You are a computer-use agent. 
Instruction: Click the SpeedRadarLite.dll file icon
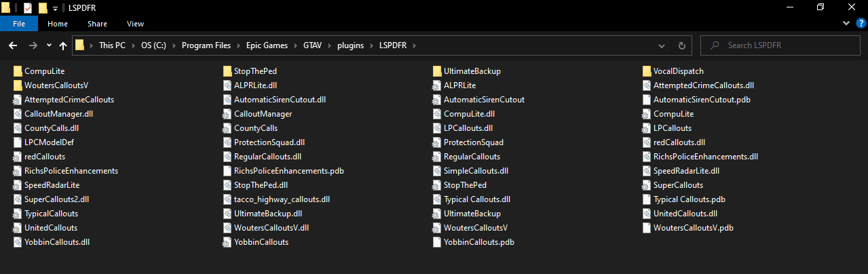[x=647, y=171]
